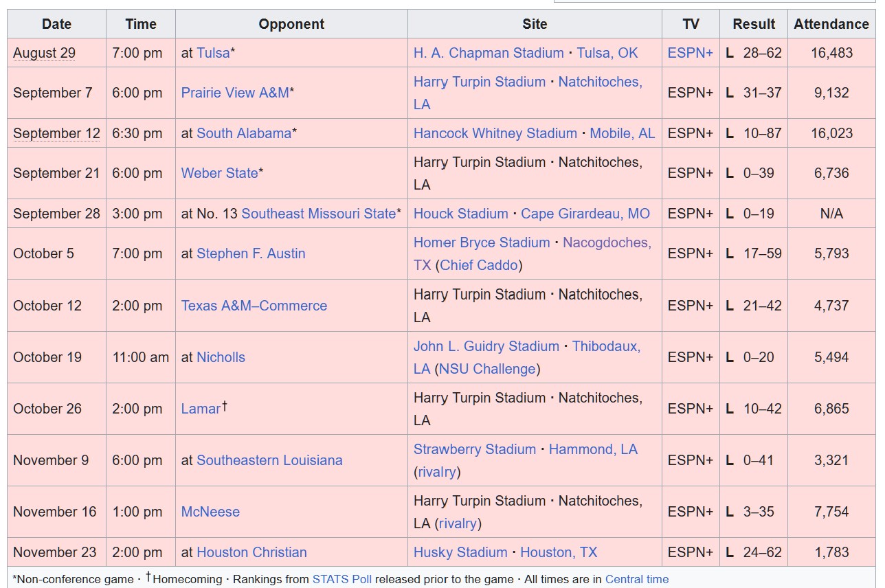Image resolution: width=885 pixels, height=588 pixels.
Task: Visit the Southeastern Louisiana link
Action: 269,460
